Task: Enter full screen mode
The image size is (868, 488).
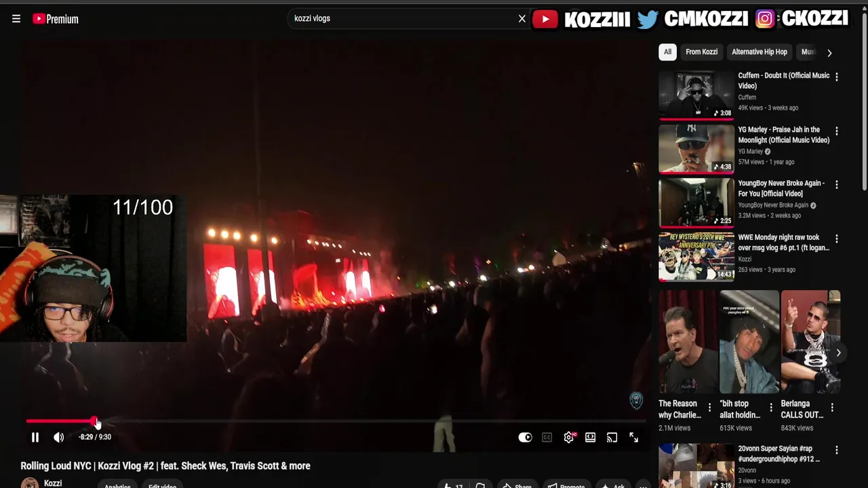Action: tap(634, 438)
